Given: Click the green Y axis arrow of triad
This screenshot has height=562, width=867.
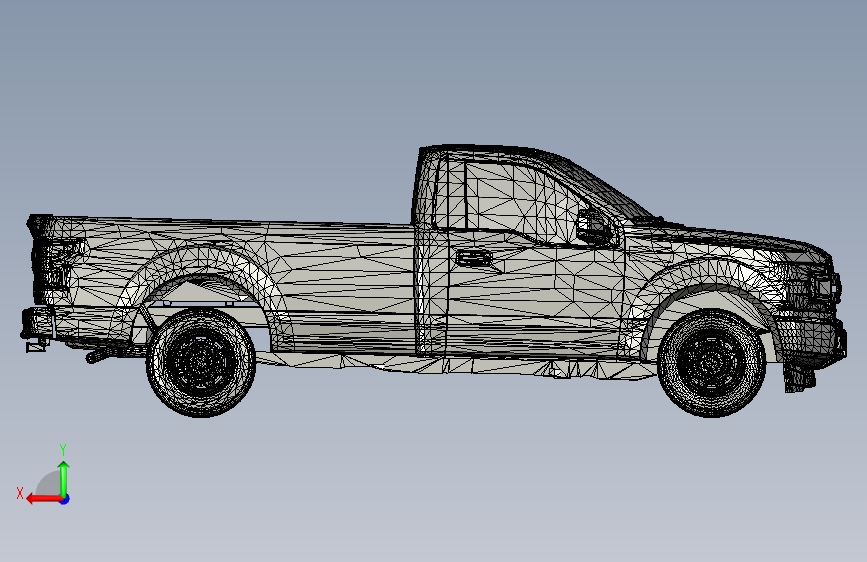Looking at the screenshot, I should pos(64,478).
